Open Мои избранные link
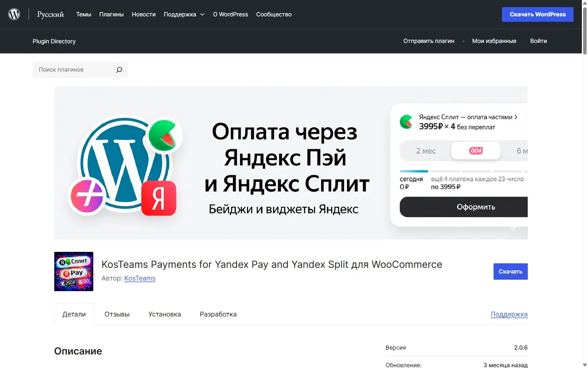588x368 pixels. point(494,41)
